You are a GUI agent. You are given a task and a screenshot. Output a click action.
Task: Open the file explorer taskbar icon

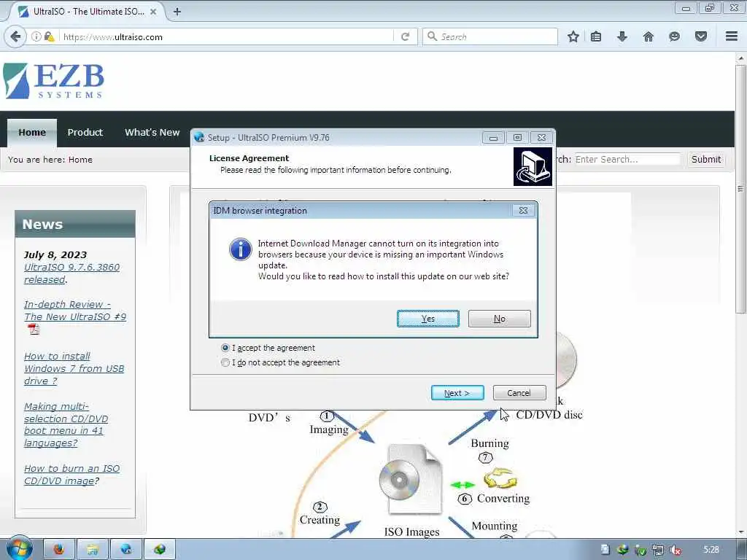(x=93, y=550)
